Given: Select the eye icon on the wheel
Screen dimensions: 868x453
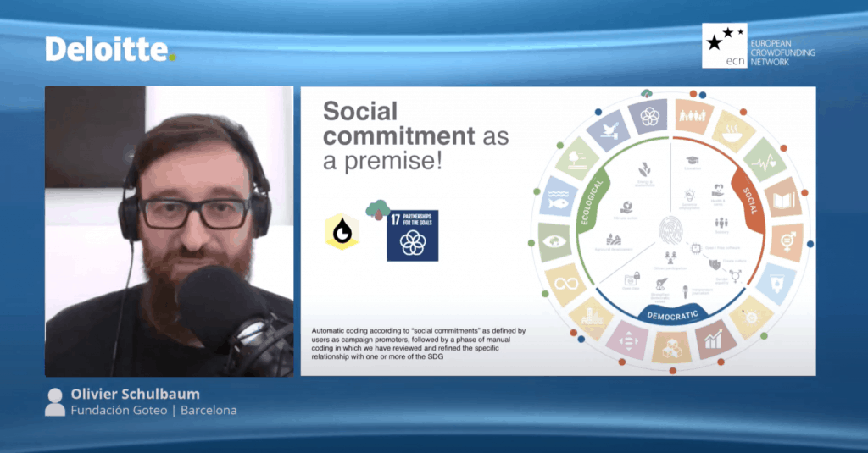Looking at the screenshot, I should click(x=554, y=242).
